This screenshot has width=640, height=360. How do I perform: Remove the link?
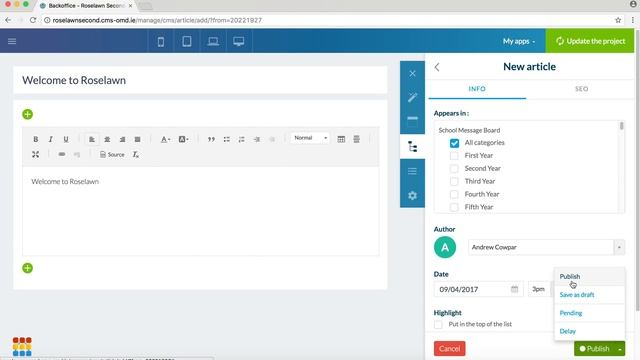tap(77, 154)
